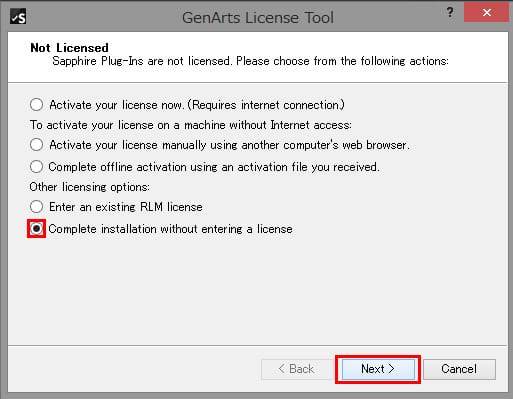The width and height of the screenshot is (513, 399).
Task: Click the Cancel button
Action: coord(459,369)
